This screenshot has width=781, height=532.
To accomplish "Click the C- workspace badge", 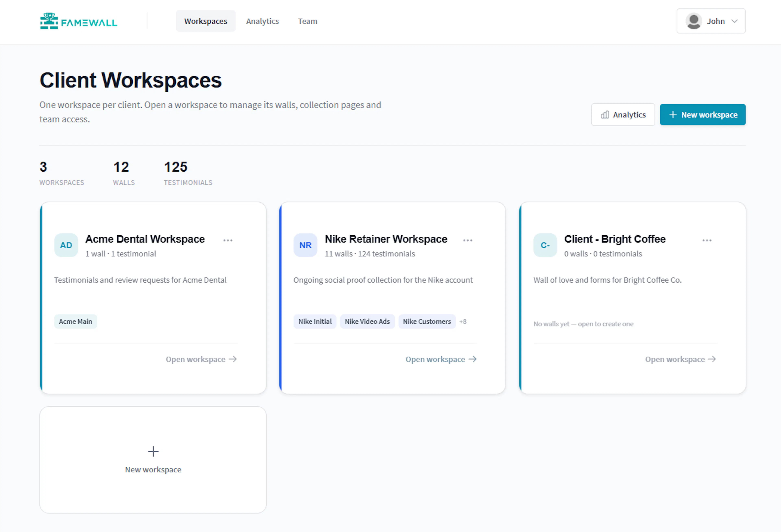I will 545,246.
